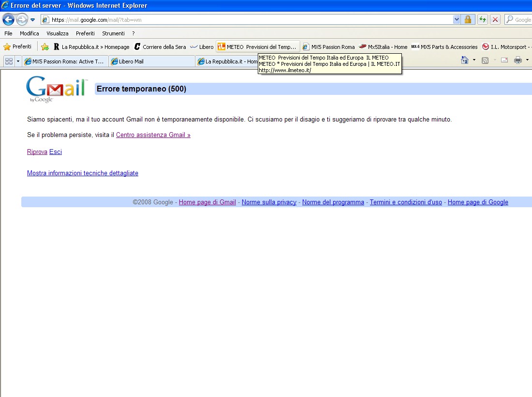Viewport: 532px width, 397px height.
Task: Click the Esci link
Action: 56,152
